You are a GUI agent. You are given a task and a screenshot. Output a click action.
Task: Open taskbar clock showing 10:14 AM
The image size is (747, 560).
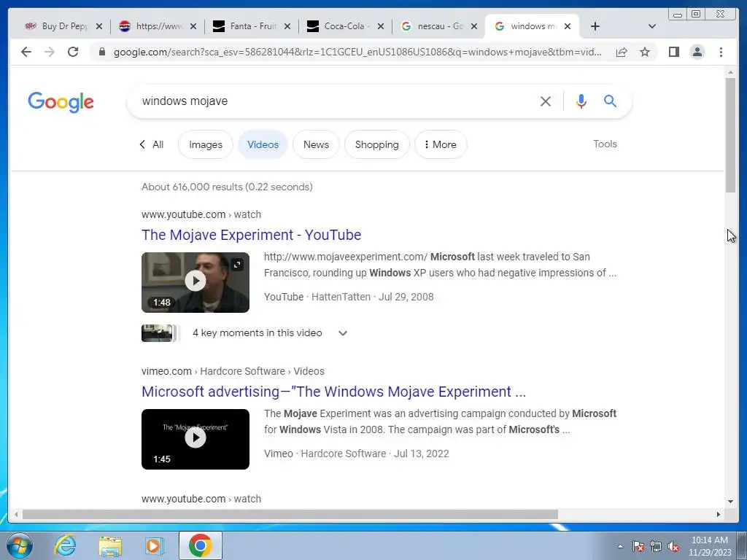tap(709, 546)
